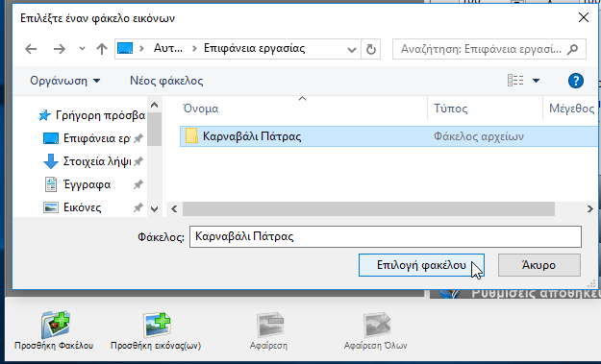This screenshot has width=601, height=364.
Task: Select the Καρναβάλι Πάτρας folder
Action: (388, 136)
